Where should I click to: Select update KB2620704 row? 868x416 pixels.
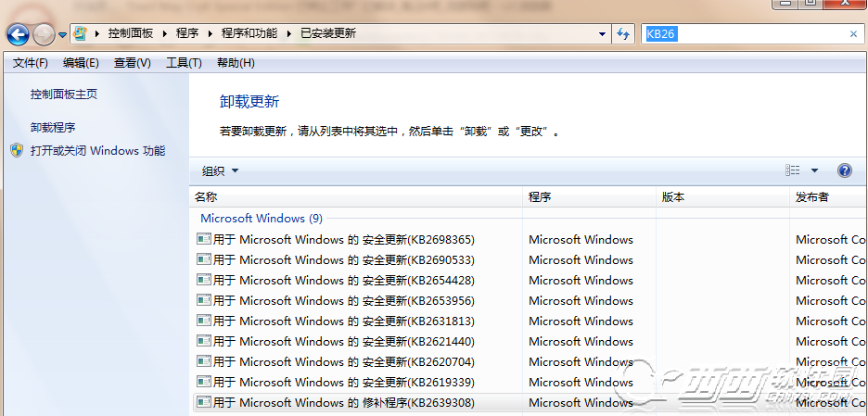point(530,361)
